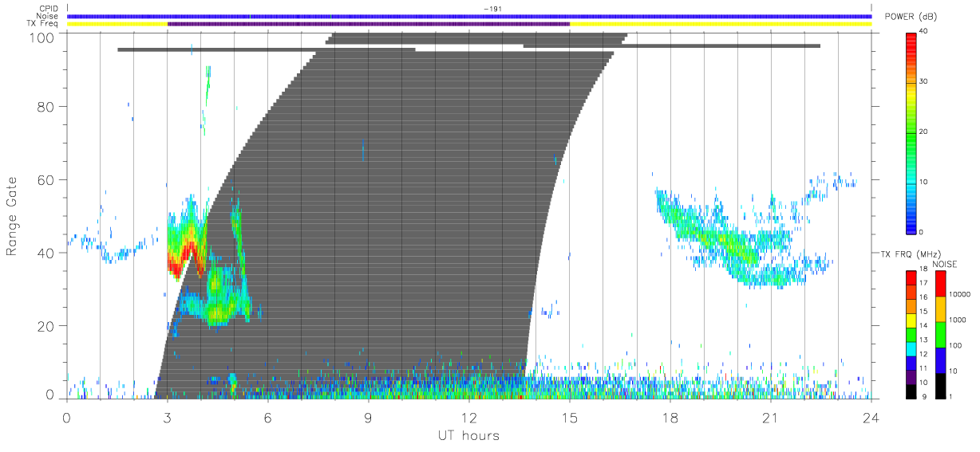Click the noise color scale bar
Viewport: 980px width, 452px height.
coord(940,335)
